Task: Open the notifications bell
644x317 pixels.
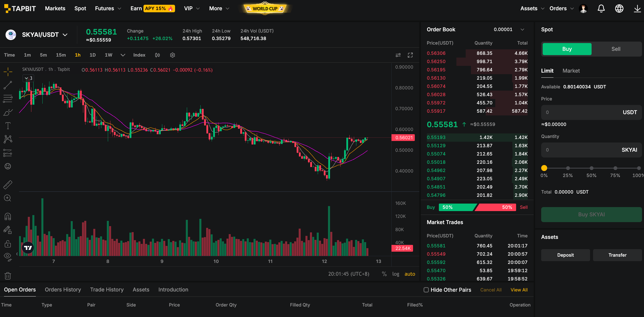Action: tap(601, 9)
